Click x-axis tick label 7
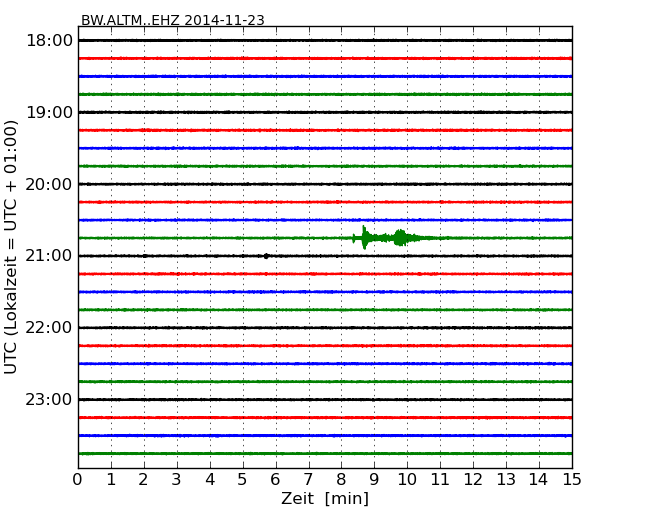Viewport: 650px width, 520px height. pos(308,479)
